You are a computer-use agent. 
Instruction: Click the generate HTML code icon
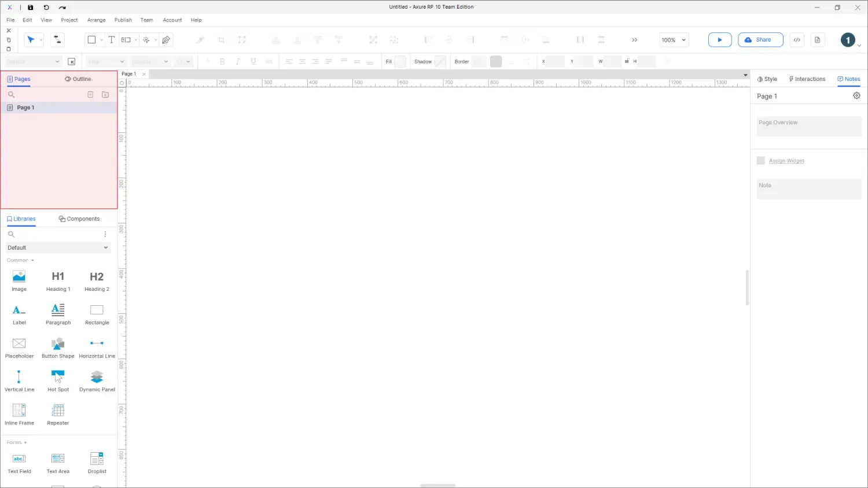(797, 40)
